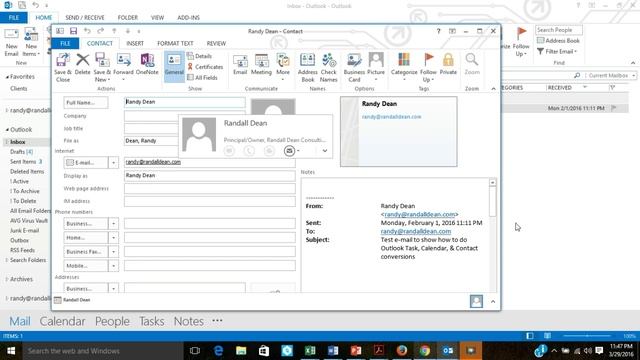Click Check Names icon
Image resolution: width=640 pixels, height=360 pixels.
(329, 67)
